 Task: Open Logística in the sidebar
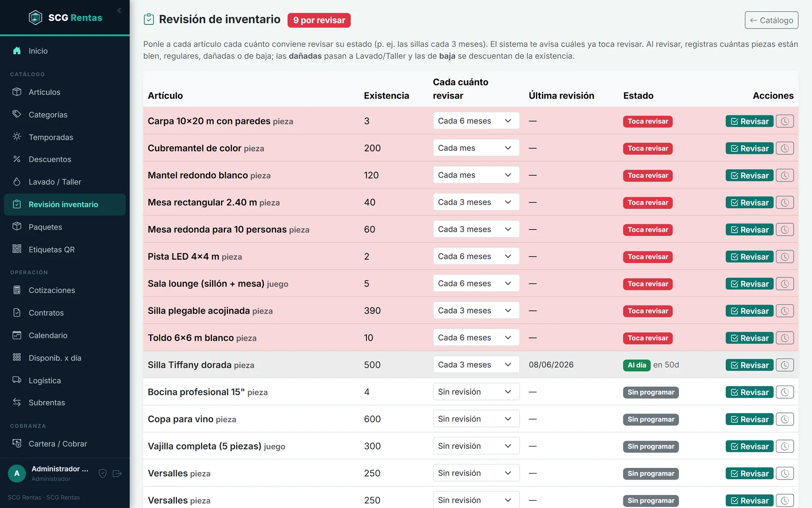(64, 380)
